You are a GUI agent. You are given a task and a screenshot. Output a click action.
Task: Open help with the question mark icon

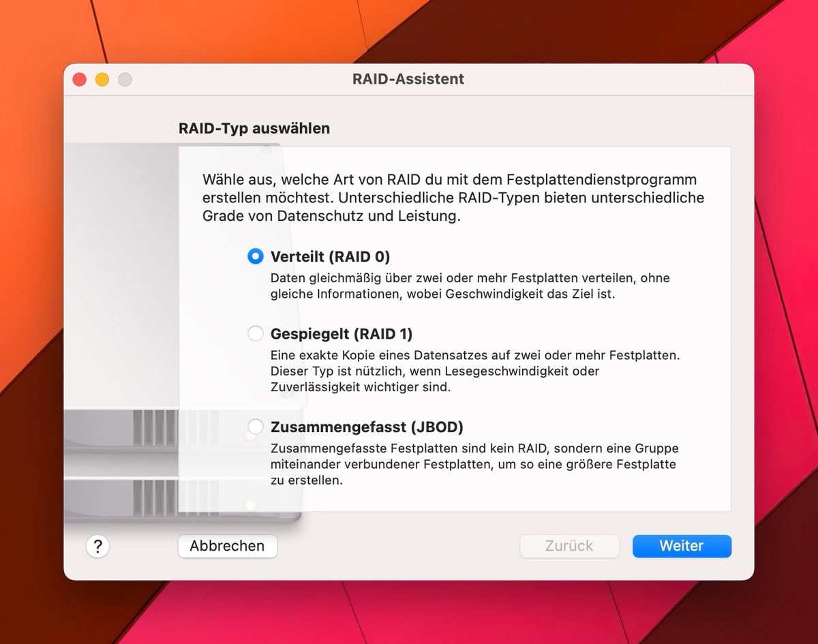tap(97, 546)
